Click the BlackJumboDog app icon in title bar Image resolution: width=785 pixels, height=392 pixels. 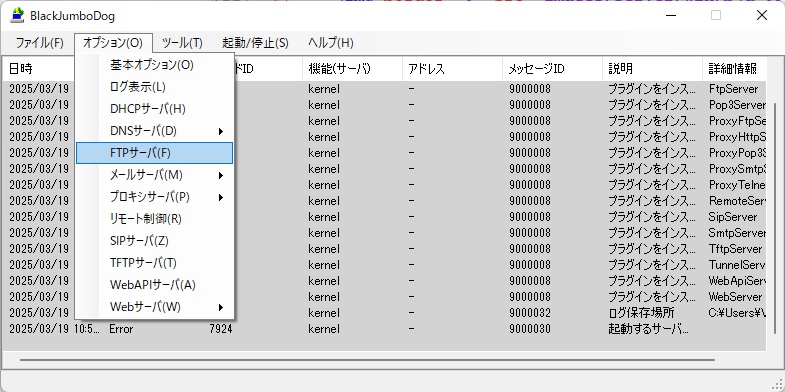click(x=18, y=16)
